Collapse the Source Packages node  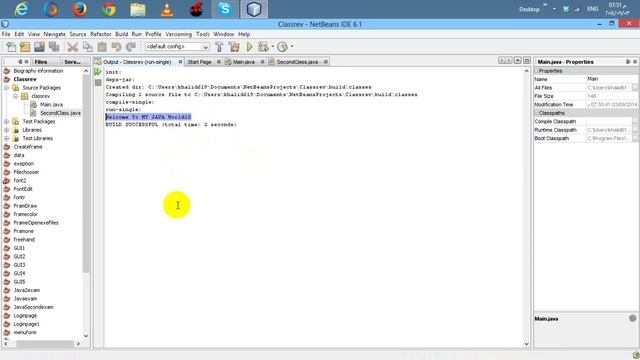coord(7,88)
